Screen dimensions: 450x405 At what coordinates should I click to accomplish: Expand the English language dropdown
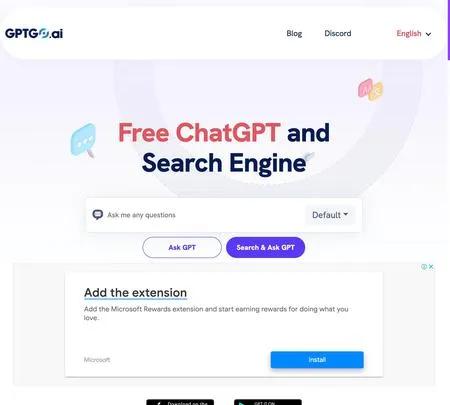point(414,34)
